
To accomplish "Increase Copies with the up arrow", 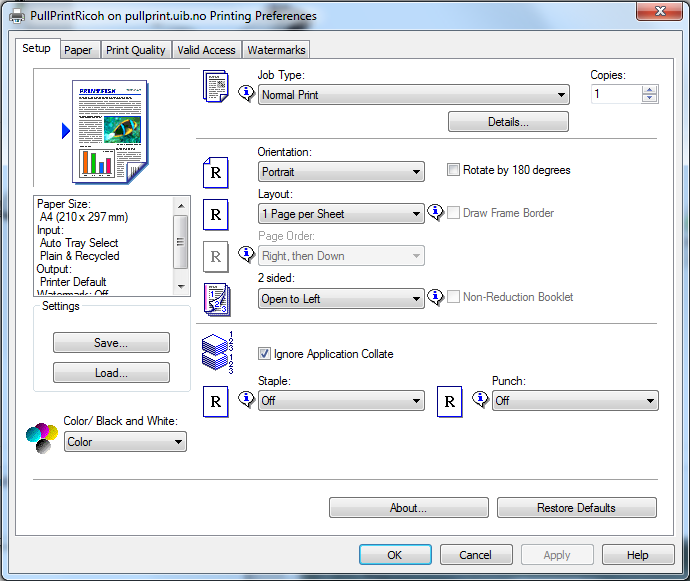I will pyautogui.click(x=650, y=89).
